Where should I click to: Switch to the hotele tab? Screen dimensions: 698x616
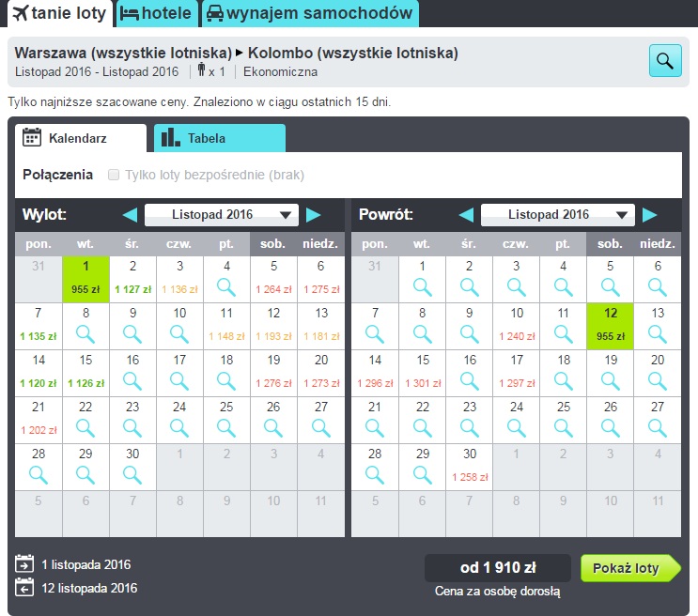click(156, 13)
